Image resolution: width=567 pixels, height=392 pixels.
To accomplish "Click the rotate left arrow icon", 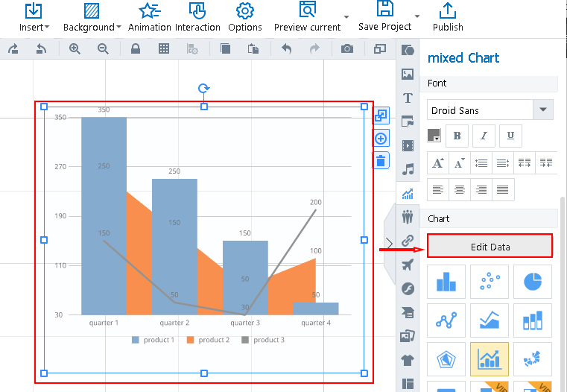I will [x=41, y=48].
